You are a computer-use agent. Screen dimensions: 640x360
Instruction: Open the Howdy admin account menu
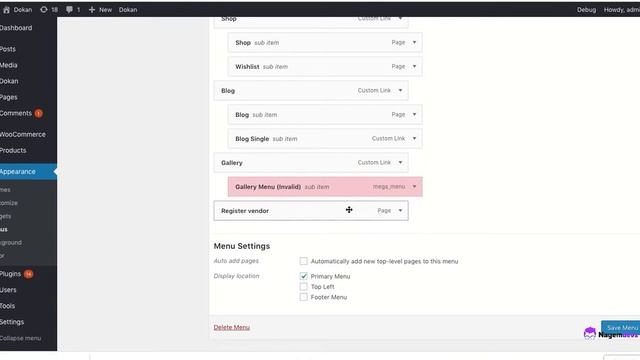(621, 9)
